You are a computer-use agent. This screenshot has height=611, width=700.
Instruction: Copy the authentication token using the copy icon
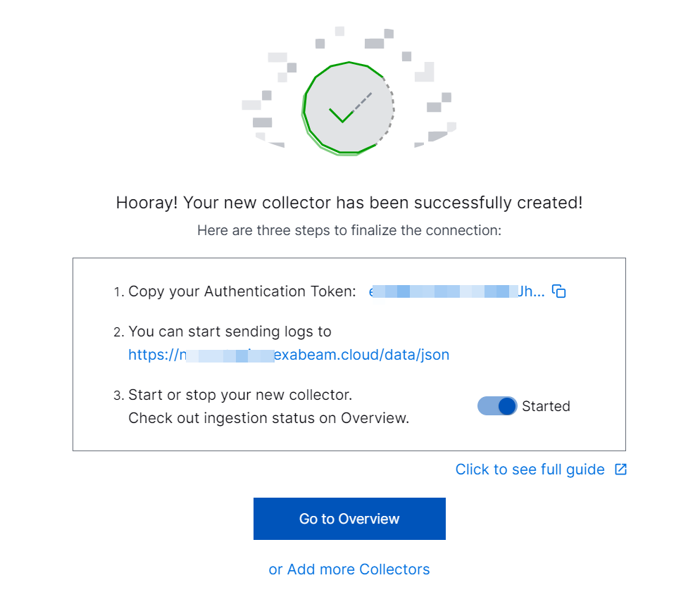558,291
